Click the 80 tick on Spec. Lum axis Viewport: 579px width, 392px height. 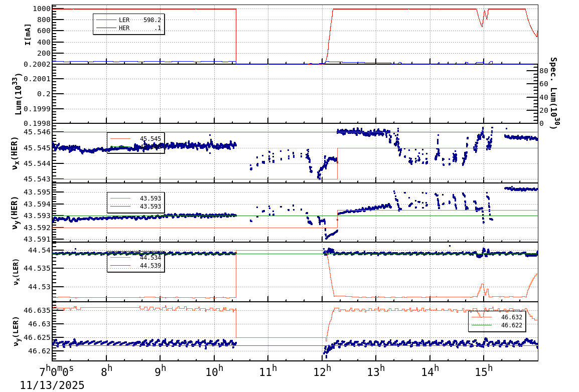tap(543, 71)
